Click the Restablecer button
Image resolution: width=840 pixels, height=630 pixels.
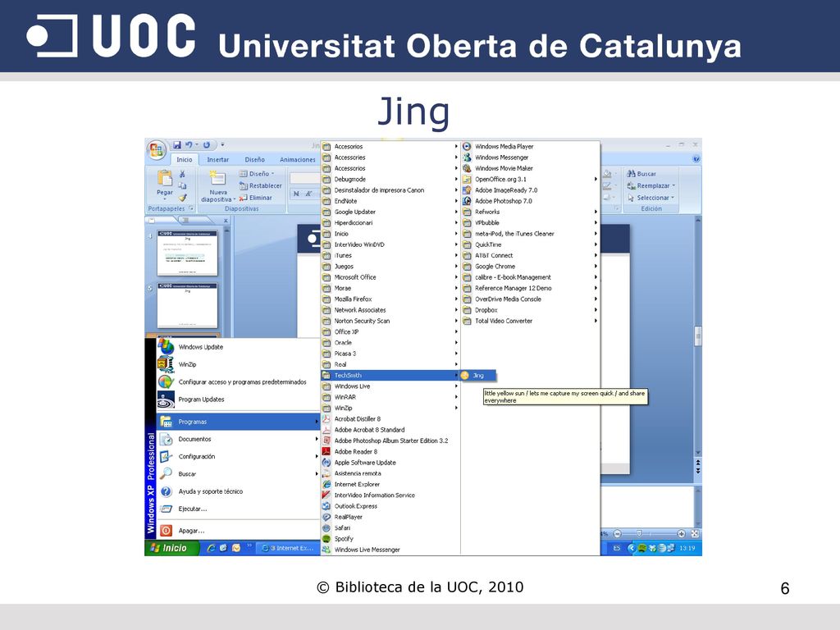pyautogui.click(x=260, y=186)
